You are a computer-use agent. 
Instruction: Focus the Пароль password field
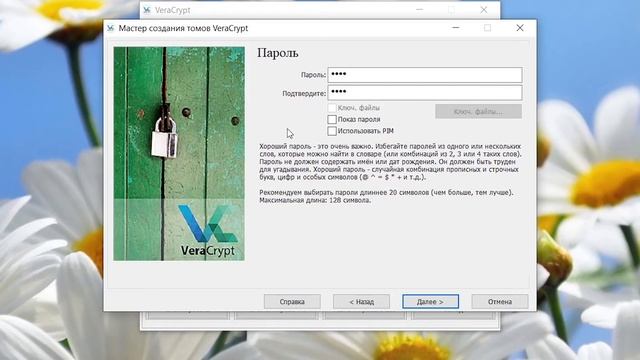coord(425,75)
